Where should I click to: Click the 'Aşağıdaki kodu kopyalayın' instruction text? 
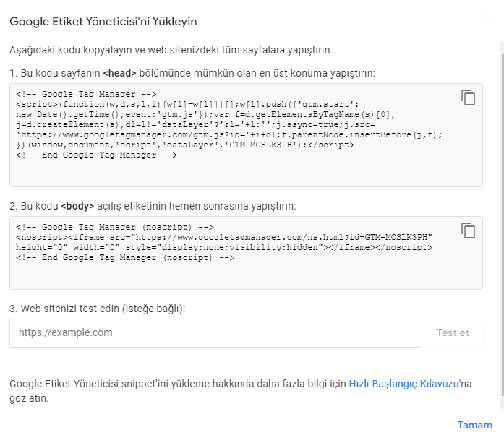tap(171, 50)
